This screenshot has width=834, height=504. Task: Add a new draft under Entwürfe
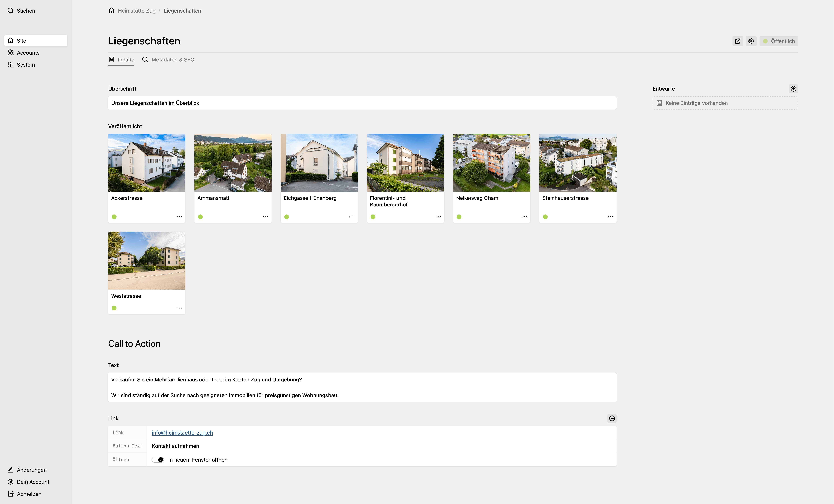click(793, 89)
